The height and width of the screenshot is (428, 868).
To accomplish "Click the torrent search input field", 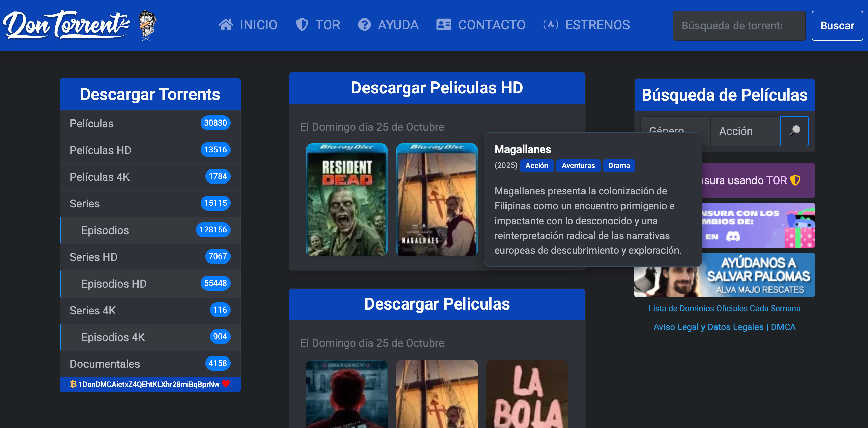I will click(739, 26).
